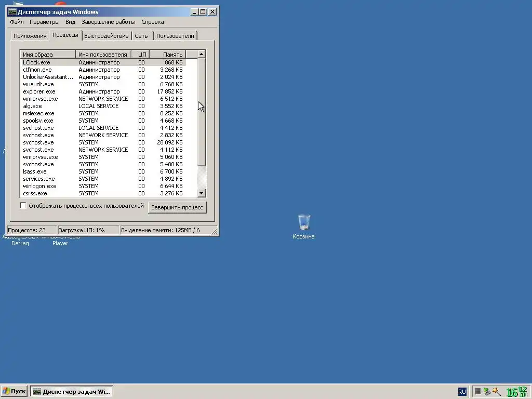This screenshot has width=532, height=399.
Task: Open the Вид menu
Action: tap(70, 22)
